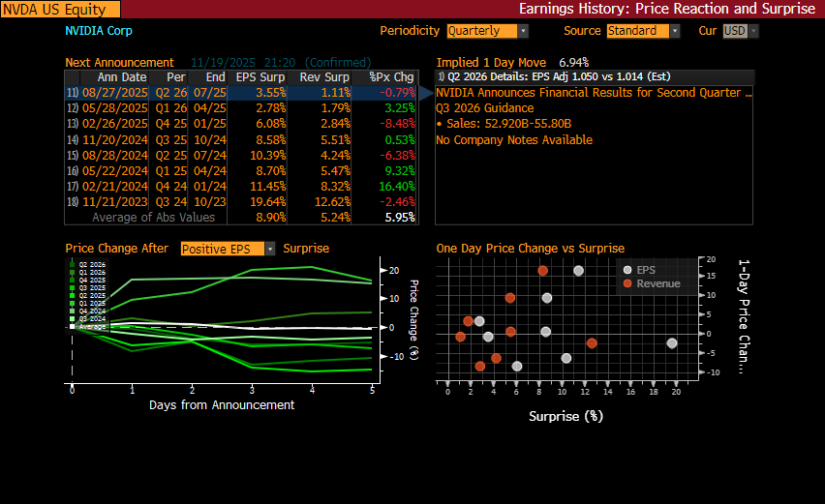Expand the Cur currency dropdown showing USD
This screenshot has width=825, height=504.
[x=741, y=31]
